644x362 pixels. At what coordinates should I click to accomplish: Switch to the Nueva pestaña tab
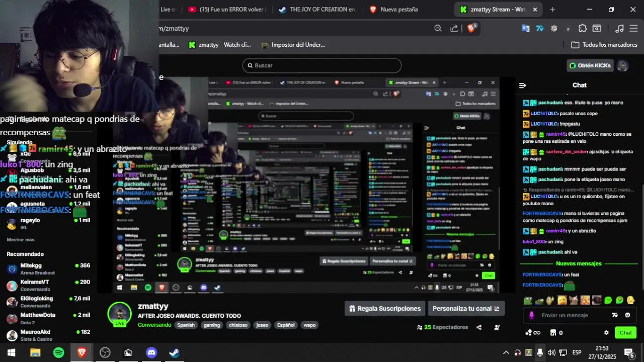(x=393, y=9)
